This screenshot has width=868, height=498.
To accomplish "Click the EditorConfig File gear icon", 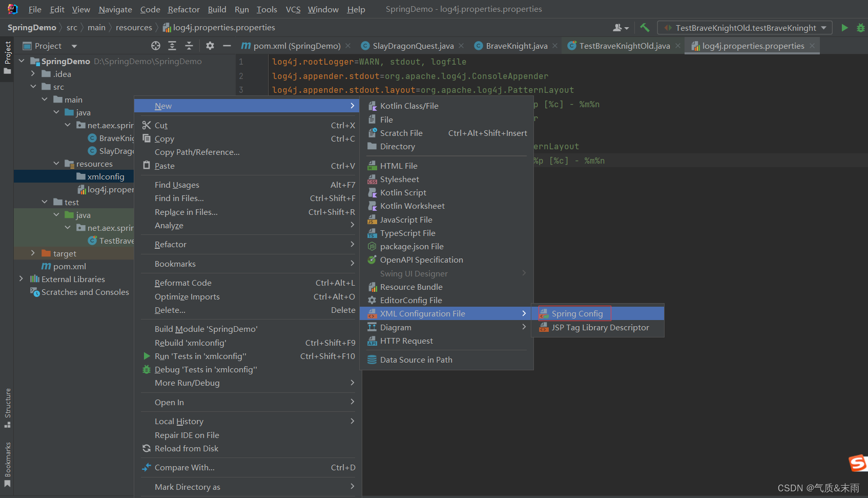I will pyautogui.click(x=373, y=300).
